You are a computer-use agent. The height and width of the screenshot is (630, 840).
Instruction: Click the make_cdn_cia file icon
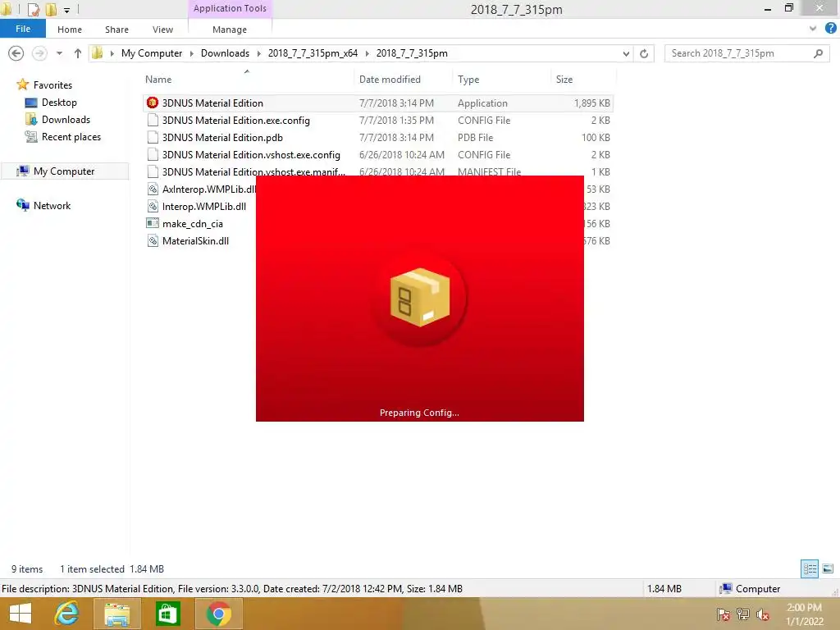click(153, 223)
